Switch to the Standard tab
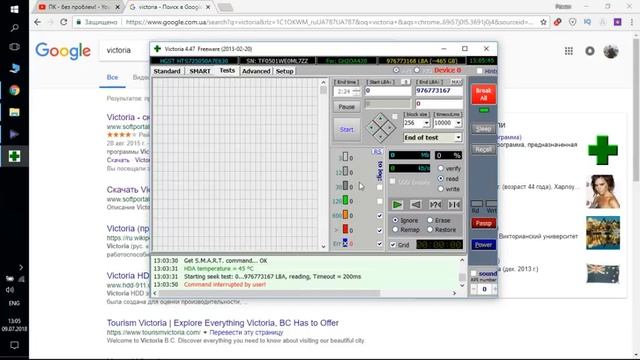Screen dimensions: 640x360 (167, 71)
